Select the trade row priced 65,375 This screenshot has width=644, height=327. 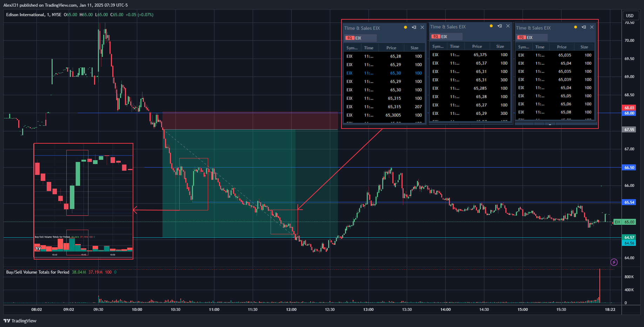point(470,55)
